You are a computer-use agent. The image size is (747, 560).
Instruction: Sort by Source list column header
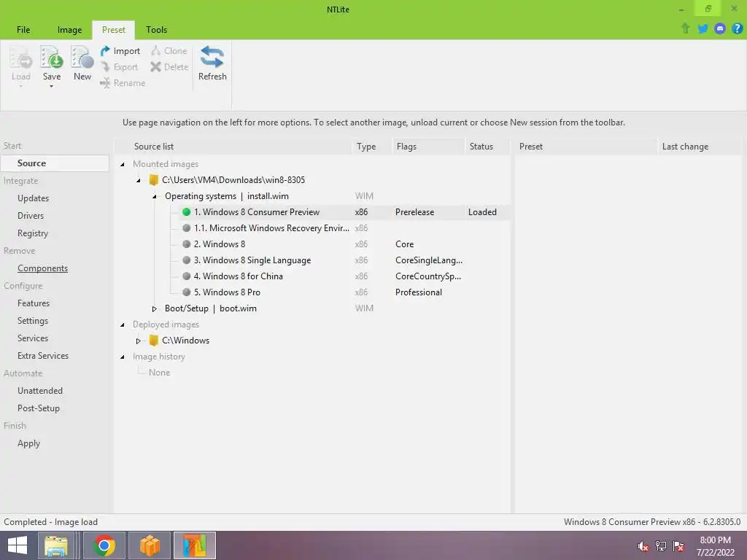[233, 146]
